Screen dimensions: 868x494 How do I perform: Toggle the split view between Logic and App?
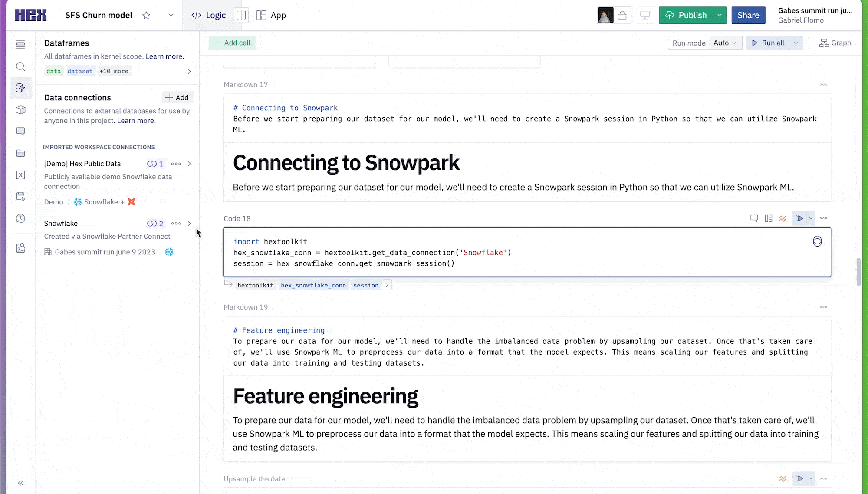tap(241, 16)
